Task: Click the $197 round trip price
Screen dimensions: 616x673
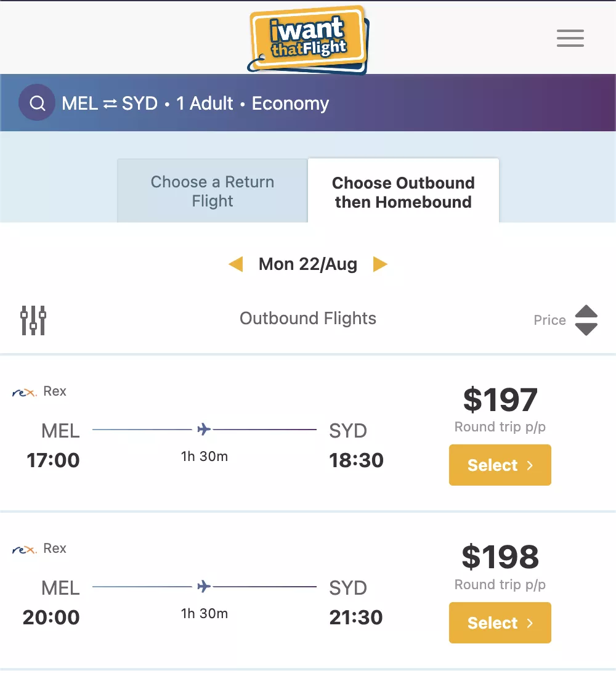Action: [x=500, y=400]
